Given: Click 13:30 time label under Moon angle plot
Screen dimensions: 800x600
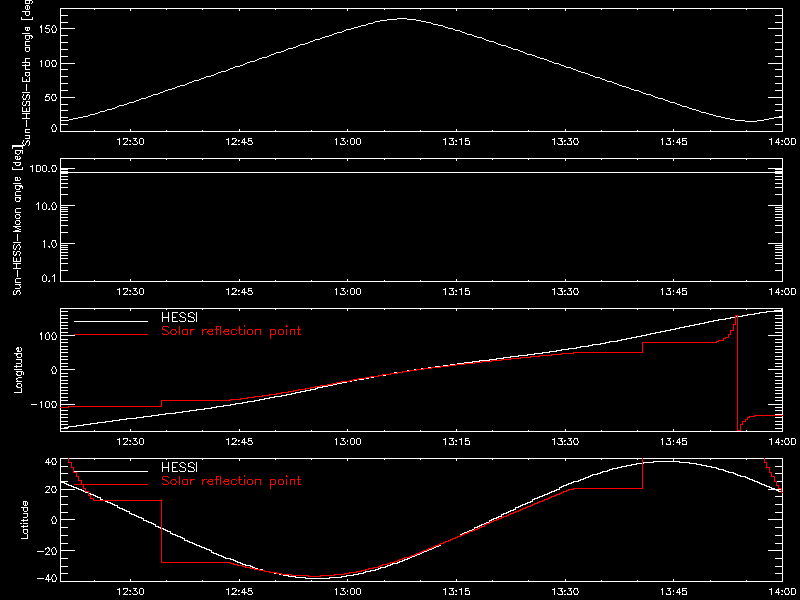Looking at the screenshot, I should pos(565,292).
